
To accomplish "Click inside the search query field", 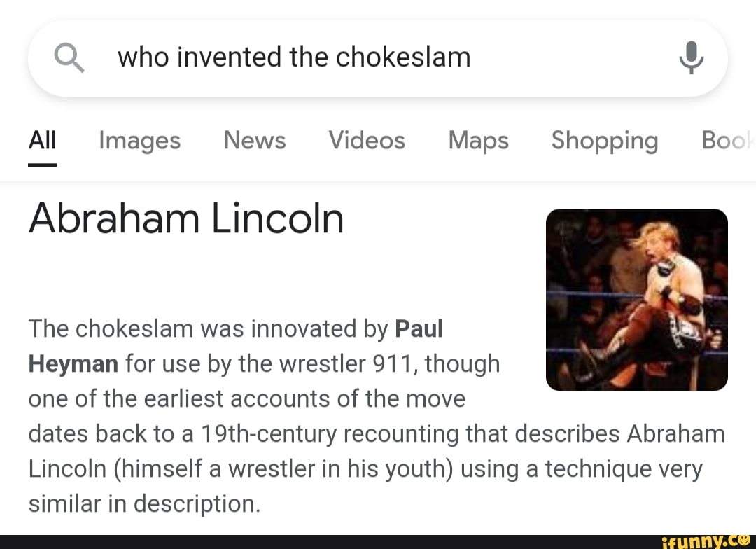I will click(294, 57).
